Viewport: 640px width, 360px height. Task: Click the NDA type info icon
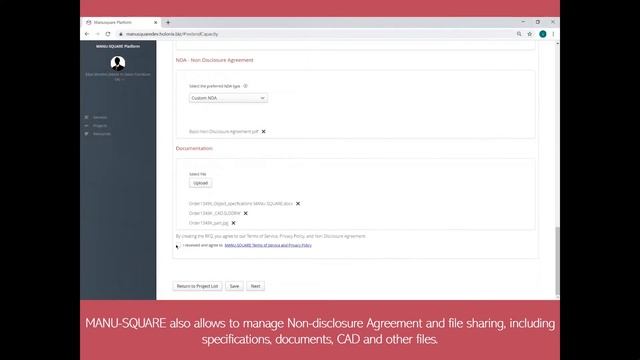[245, 86]
